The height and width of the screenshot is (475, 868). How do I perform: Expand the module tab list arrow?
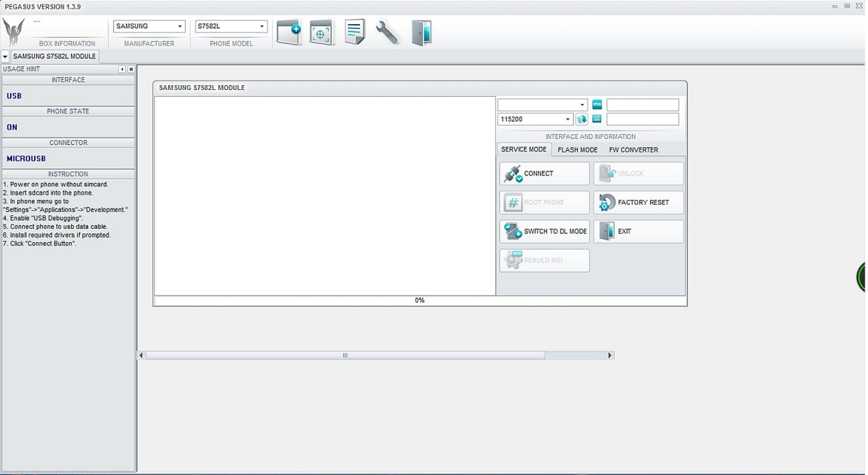pos(5,57)
